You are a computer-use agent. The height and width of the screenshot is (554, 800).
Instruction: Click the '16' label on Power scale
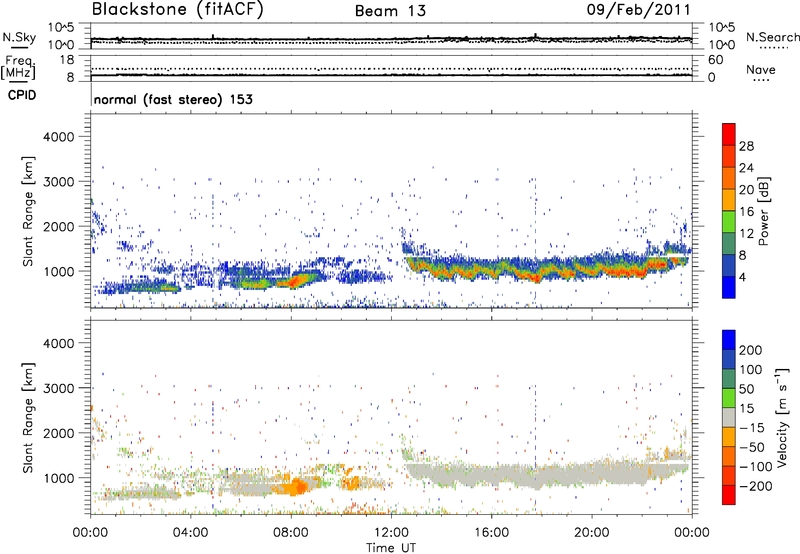click(746, 212)
